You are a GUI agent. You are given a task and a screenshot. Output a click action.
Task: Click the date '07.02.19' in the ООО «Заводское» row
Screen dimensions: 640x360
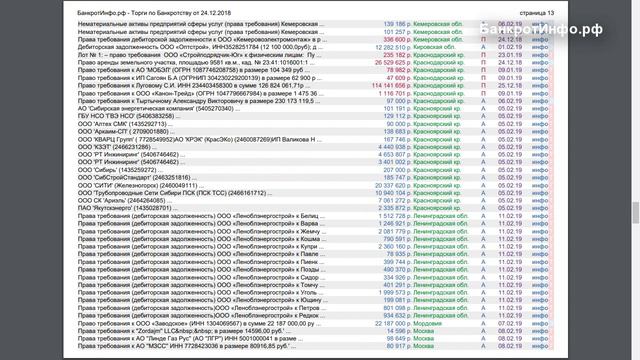tap(510, 323)
